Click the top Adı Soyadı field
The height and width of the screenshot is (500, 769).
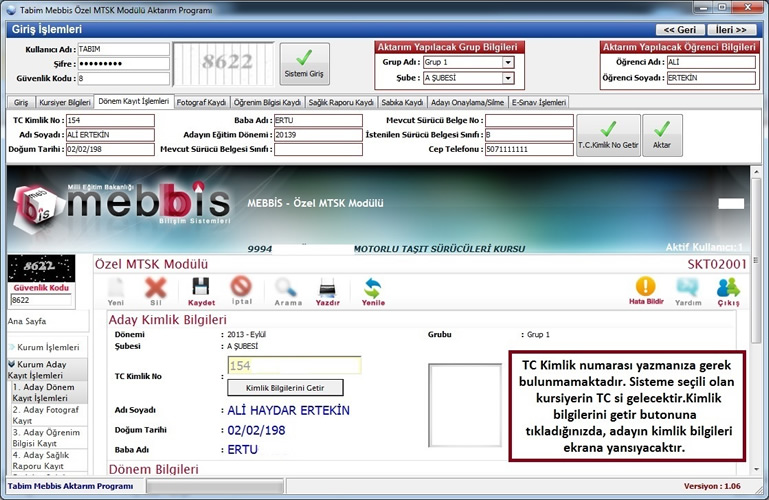coord(110,135)
